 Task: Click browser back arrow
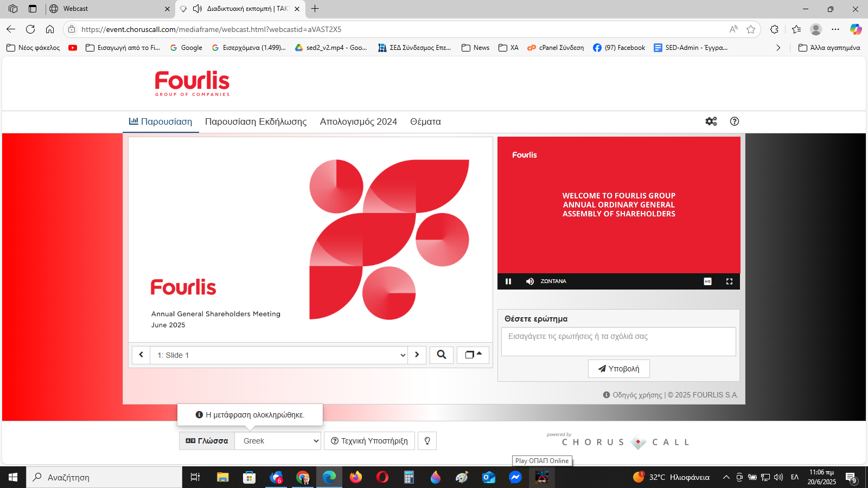(x=11, y=29)
